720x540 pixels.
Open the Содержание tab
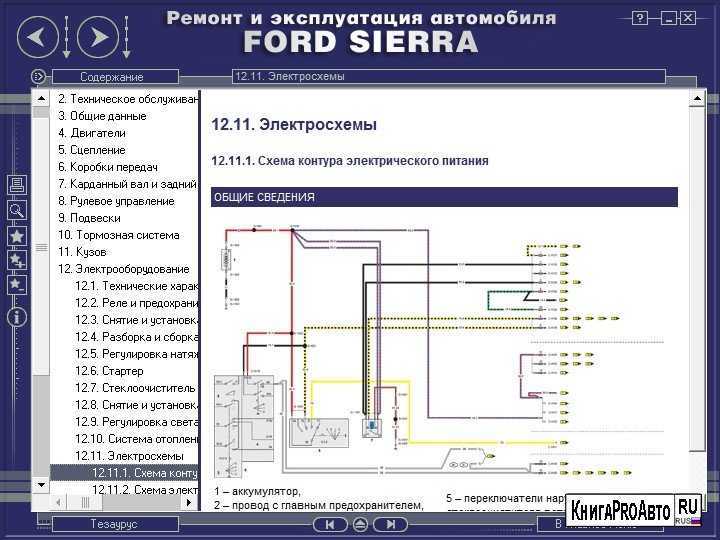115,77
